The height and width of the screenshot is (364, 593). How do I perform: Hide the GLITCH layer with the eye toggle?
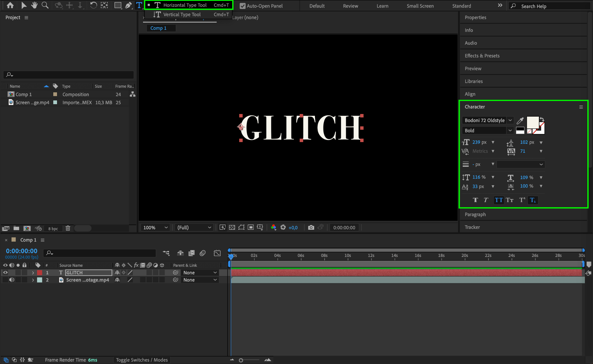(x=5, y=273)
